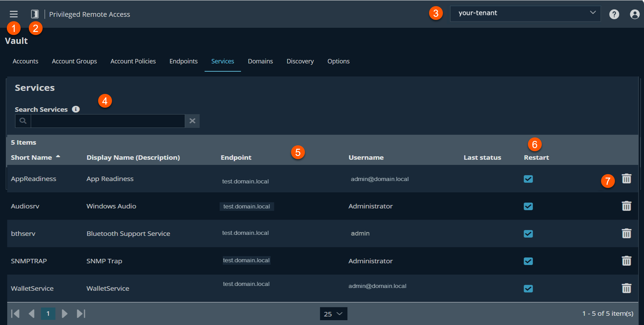This screenshot has height=325, width=644.
Task: Show Search Services info tooltip icon
Action: coord(76,109)
